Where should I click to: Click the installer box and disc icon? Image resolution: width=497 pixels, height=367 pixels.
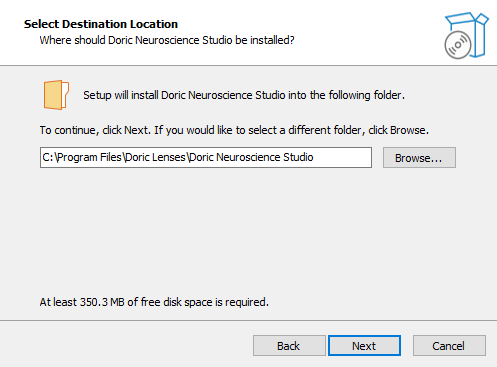coord(466,36)
